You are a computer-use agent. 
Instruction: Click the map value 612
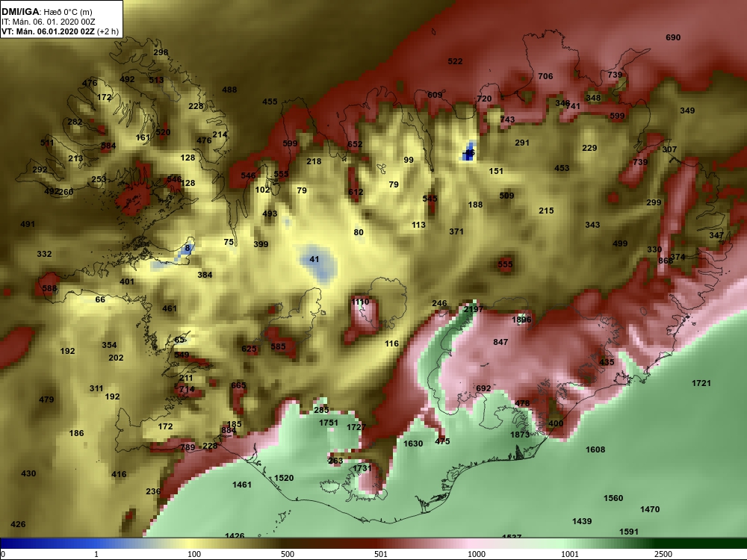point(356,192)
